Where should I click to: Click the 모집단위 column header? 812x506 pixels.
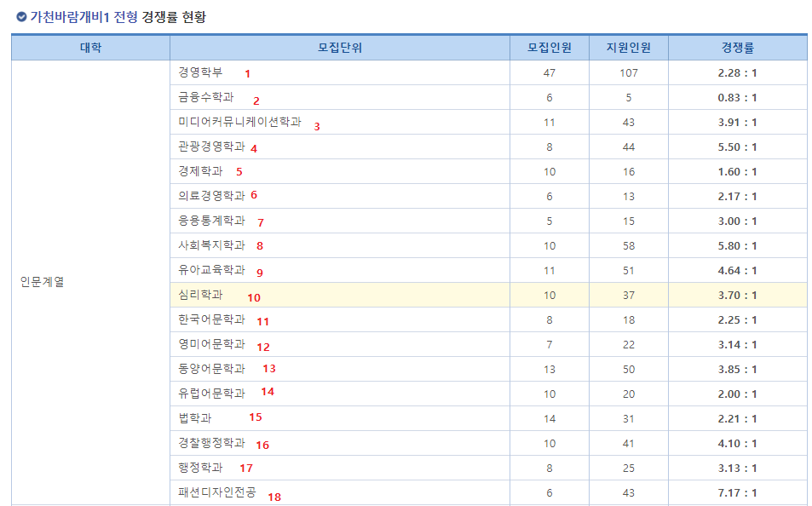(340, 48)
